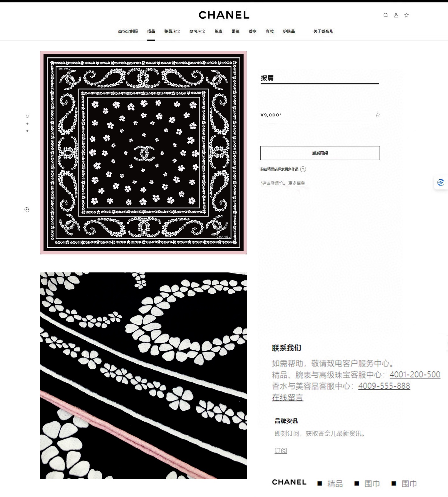Open the wishlist star icon in header
The image size is (448, 497).
(407, 15)
